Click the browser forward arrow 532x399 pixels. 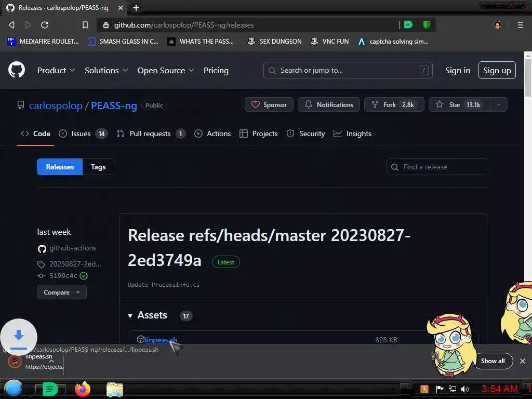click(28, 25)
